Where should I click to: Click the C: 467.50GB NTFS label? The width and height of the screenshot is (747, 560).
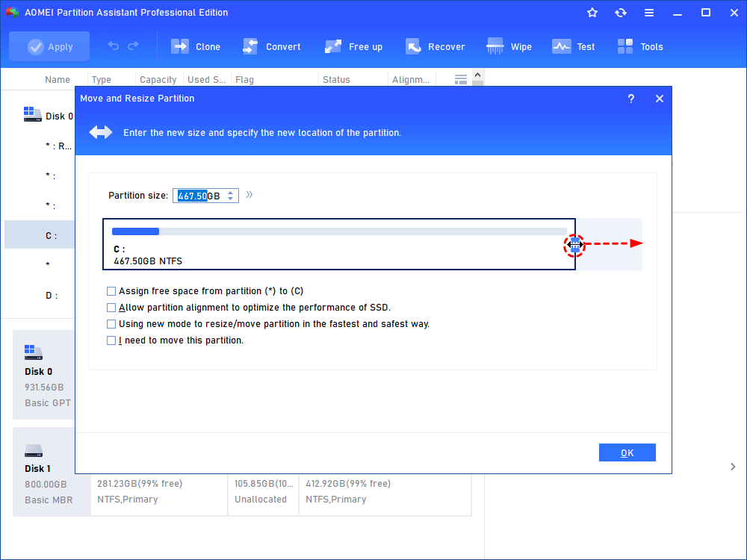[x=148, y=255]
